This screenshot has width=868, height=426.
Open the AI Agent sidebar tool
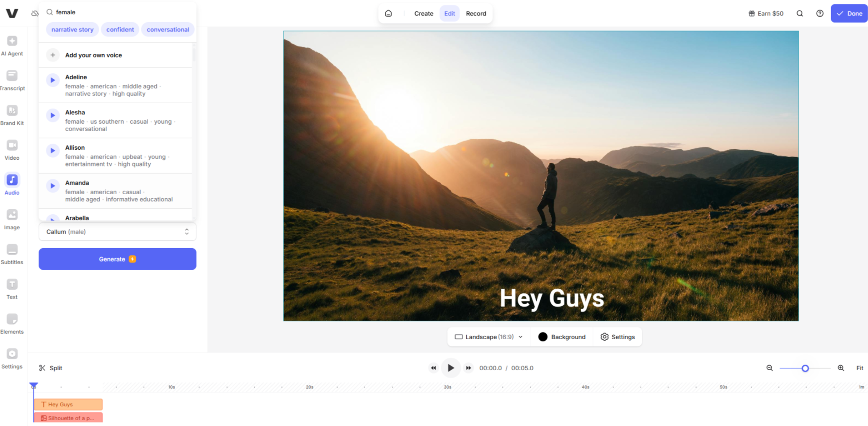tap(12, 45)
